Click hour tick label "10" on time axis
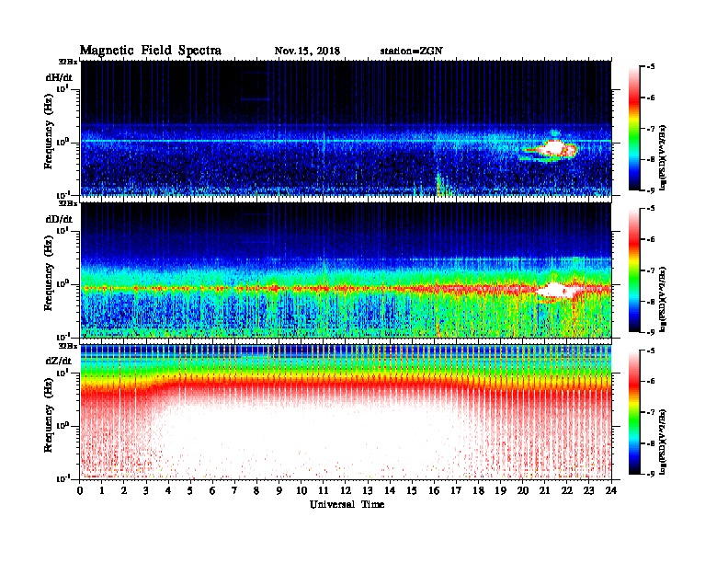The image size is (728, 563). click(x=301, y=491)
